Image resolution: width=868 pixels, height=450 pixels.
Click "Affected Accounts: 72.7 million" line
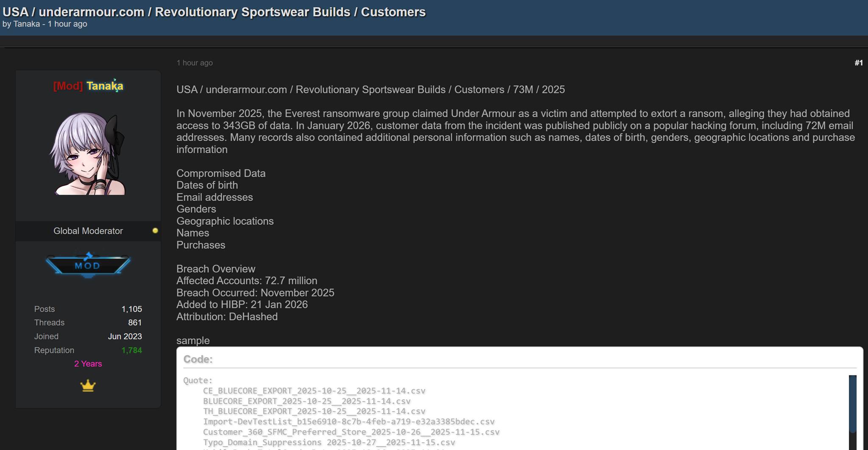coord(247,281)
